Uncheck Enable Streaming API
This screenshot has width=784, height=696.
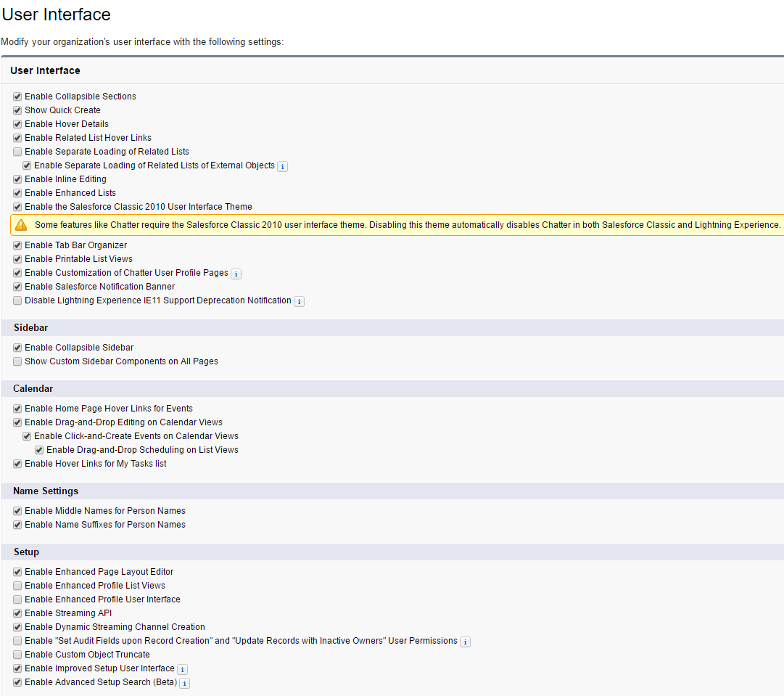(17, 613)
